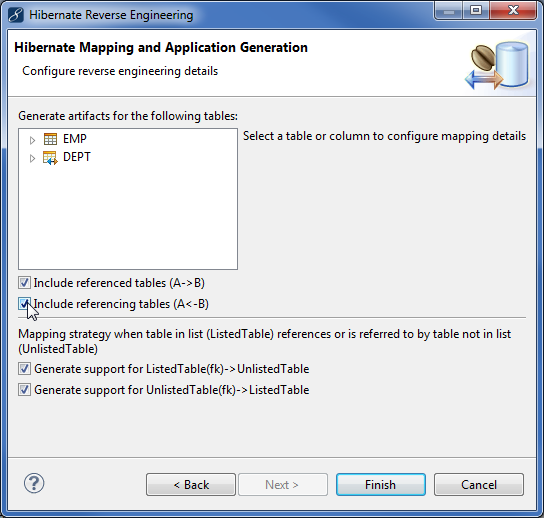Click the database wizard banner image
The height and width of the screenshot is (518, 544).
(x=497, y=65)
